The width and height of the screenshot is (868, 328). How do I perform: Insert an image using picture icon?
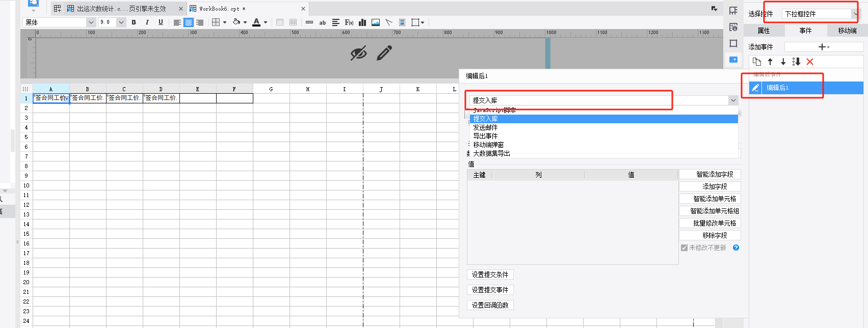tap(376, 22)
